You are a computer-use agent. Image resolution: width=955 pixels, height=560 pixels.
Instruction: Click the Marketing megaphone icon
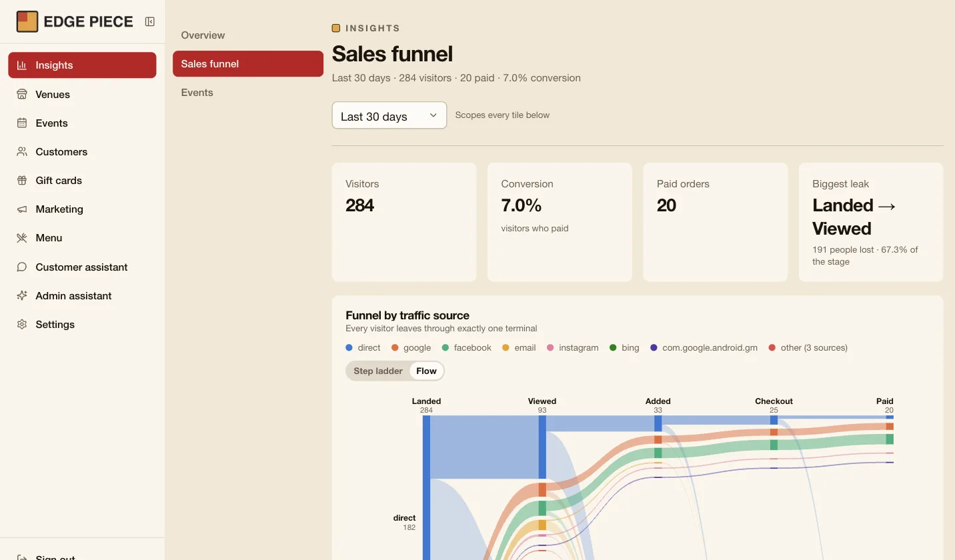pos(22,209)
